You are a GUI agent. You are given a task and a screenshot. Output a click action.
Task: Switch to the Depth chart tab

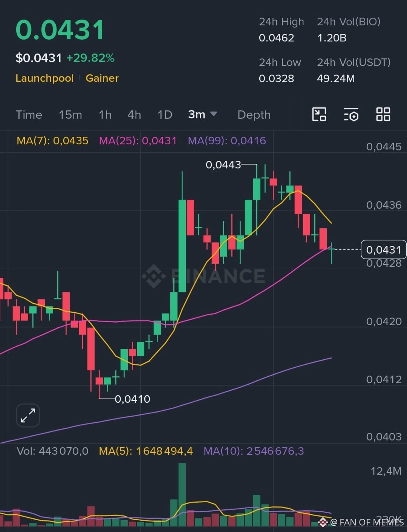[254, 115]
